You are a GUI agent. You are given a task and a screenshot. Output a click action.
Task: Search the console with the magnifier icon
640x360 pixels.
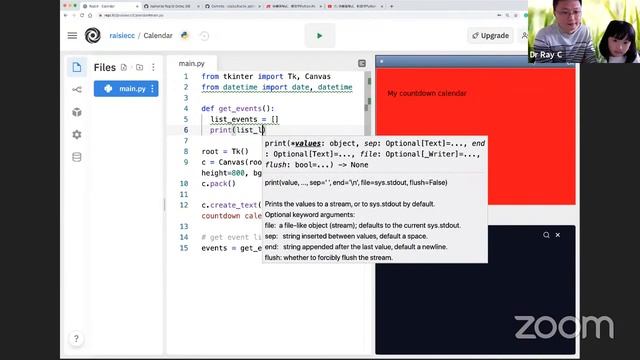[546, 235]
